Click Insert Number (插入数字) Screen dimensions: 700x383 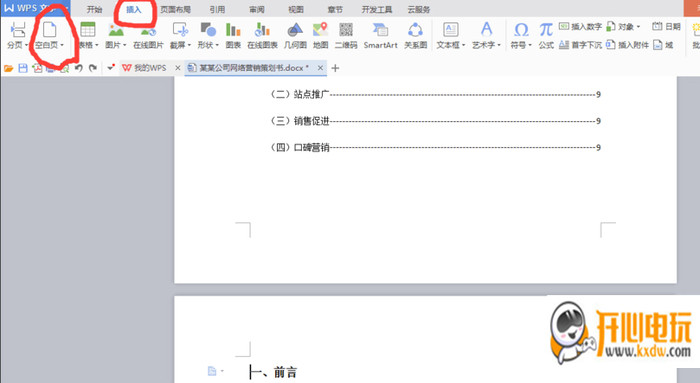coord(581,27)
